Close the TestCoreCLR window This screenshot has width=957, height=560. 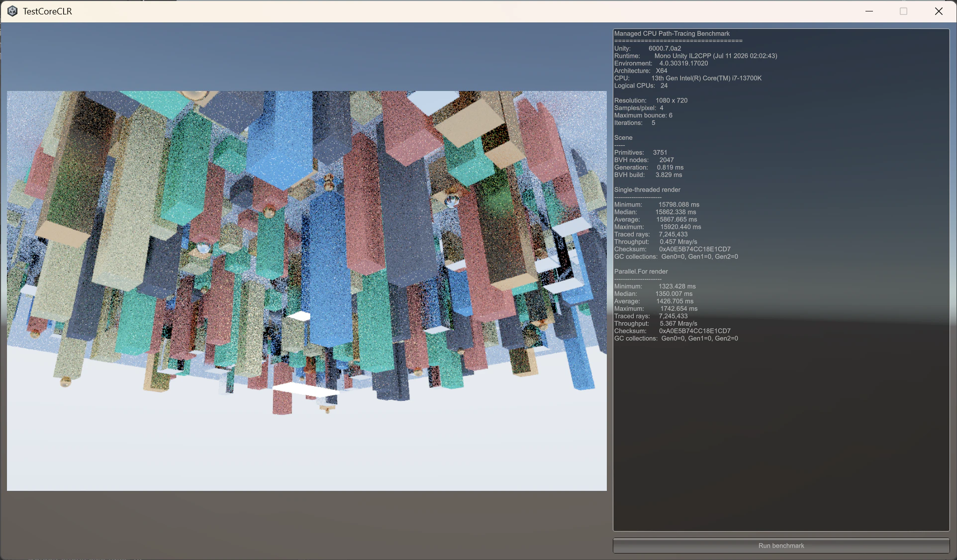pos(939,11)
